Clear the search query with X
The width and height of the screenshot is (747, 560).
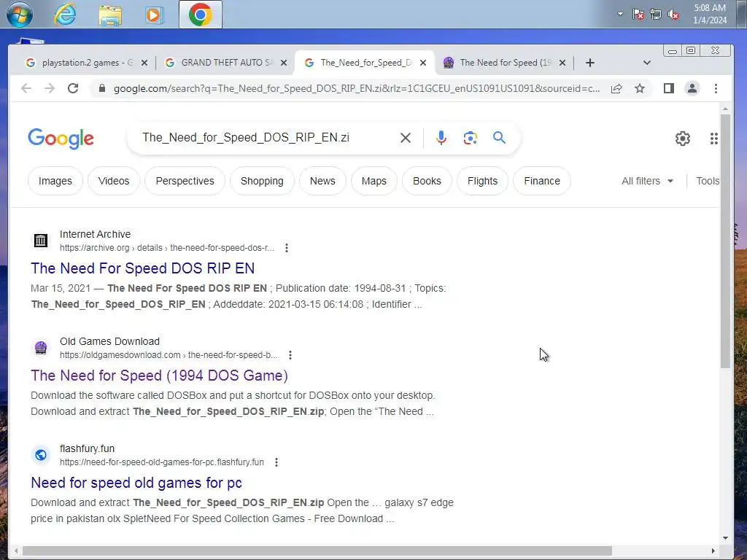click(406, 138)
